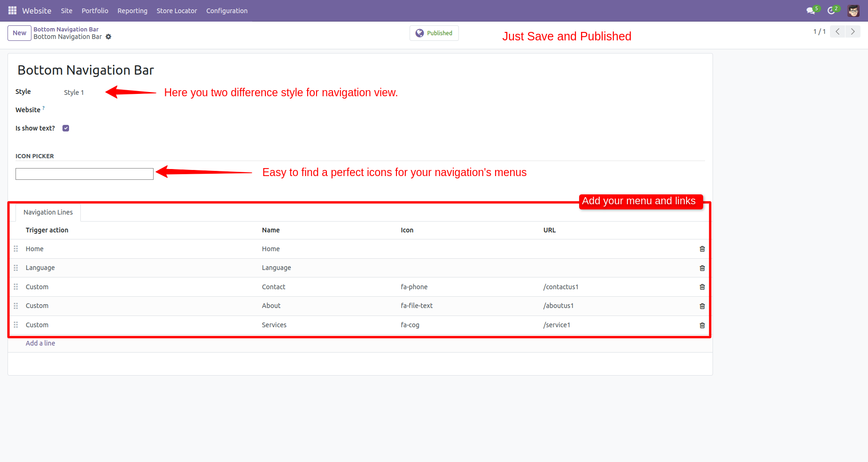Uncheck the 'Is show text?' checkbox

pos(66,128)
